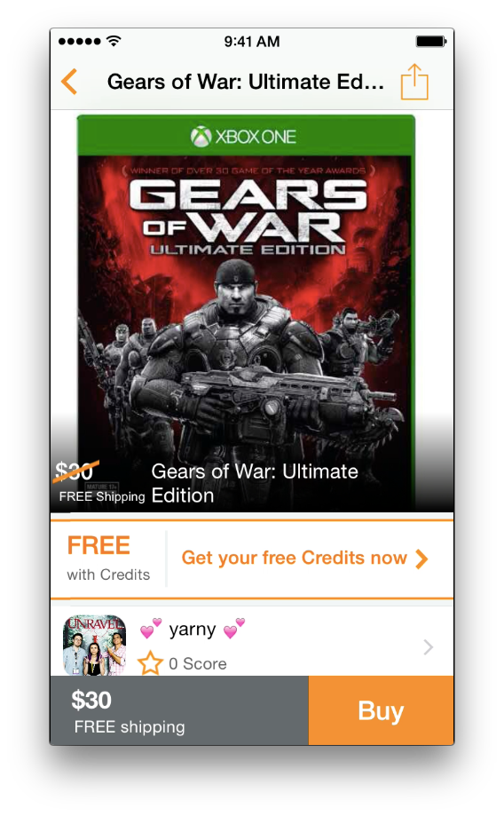Tap the pink hearts right of yarny
504x816 pixels.
(234, 628)
